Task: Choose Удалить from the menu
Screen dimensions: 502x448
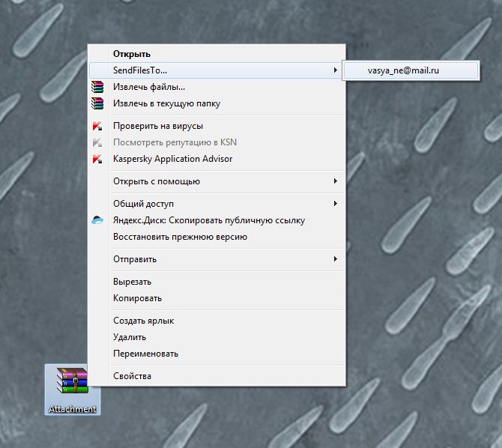Action: pyautogui.click(x=217, y=337)
